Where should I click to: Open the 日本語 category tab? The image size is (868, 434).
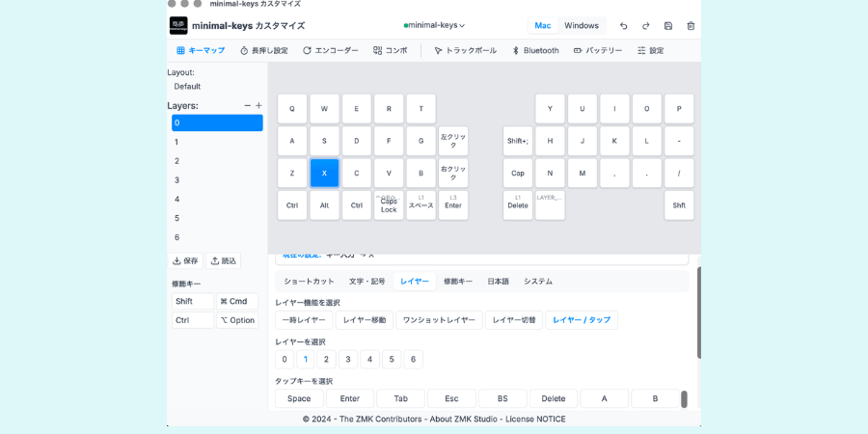click(499, 282)
